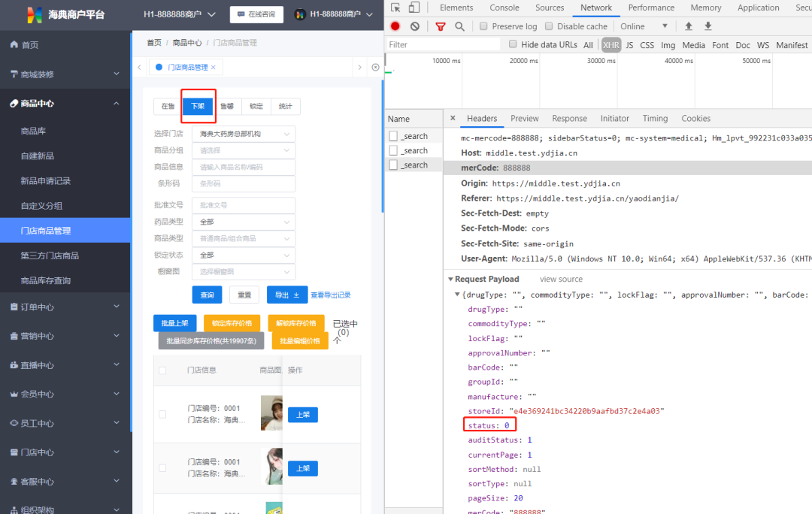Image resolution: width=812 pixels, height=514 pixels.
Task: Switch to the Elements DevTools tab
Action: click(456, 8)
